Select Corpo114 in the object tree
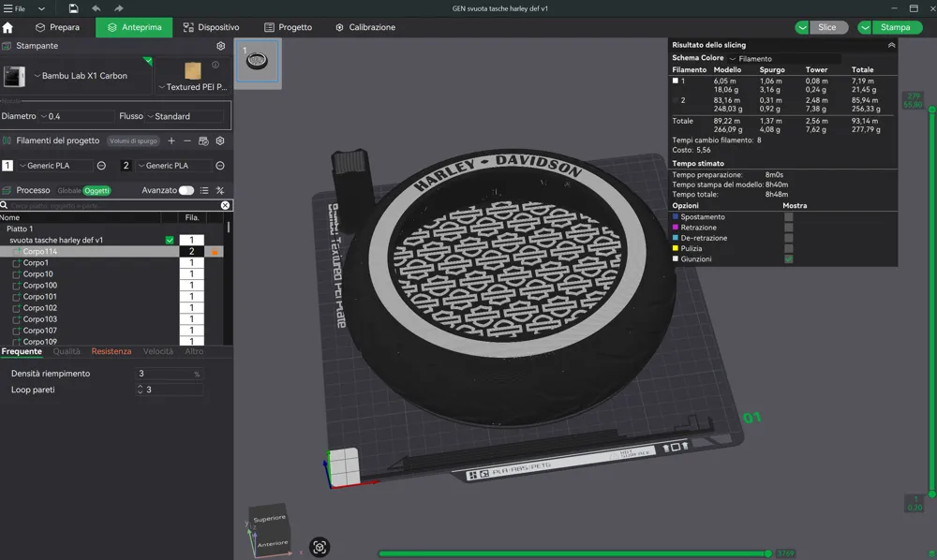 pyautogui.click(x=39, y=251)
